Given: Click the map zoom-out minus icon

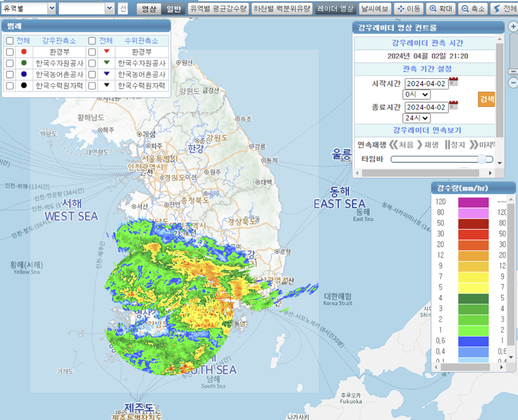Looking at the screenshot, I should (513, 82).
